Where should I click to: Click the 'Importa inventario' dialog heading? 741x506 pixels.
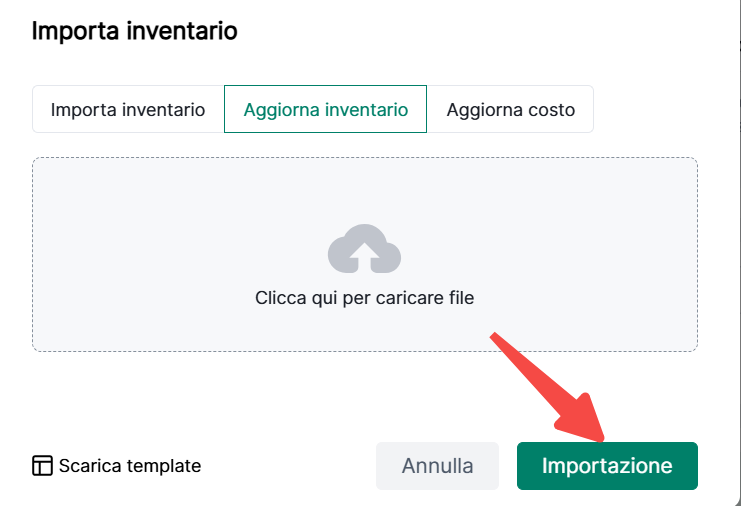[135, 31]
